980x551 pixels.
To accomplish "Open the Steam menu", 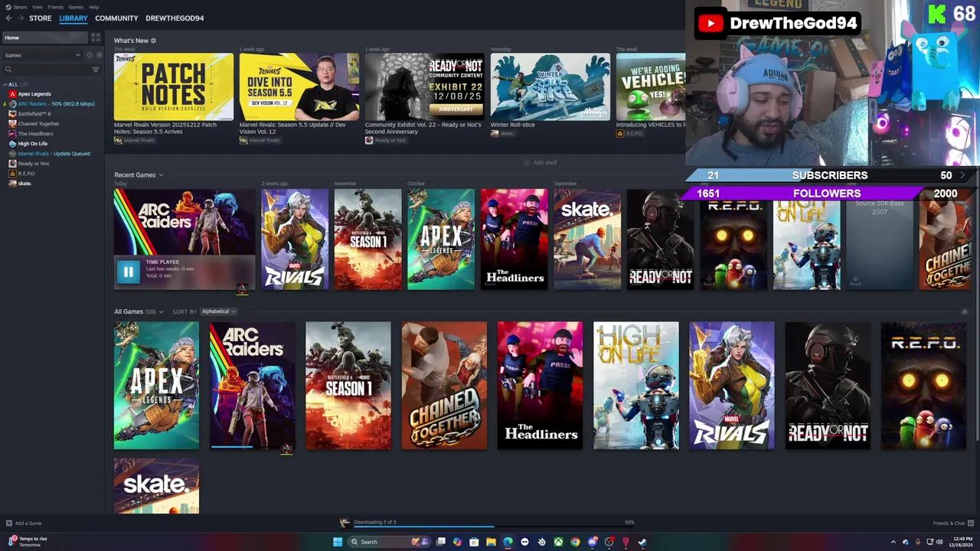I will point(20,7).
